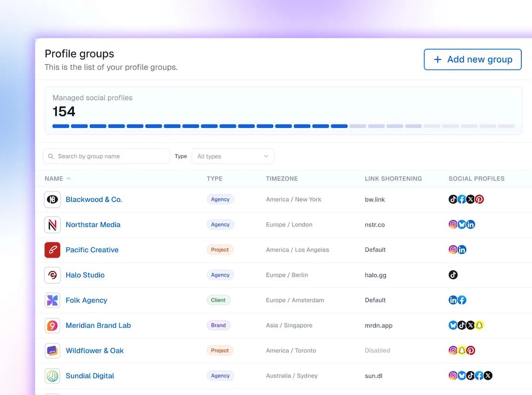Open the Halo Studio group link
The height and width of the screenshot is (395, 532).
pyautogui.click(x=85, y=275)
